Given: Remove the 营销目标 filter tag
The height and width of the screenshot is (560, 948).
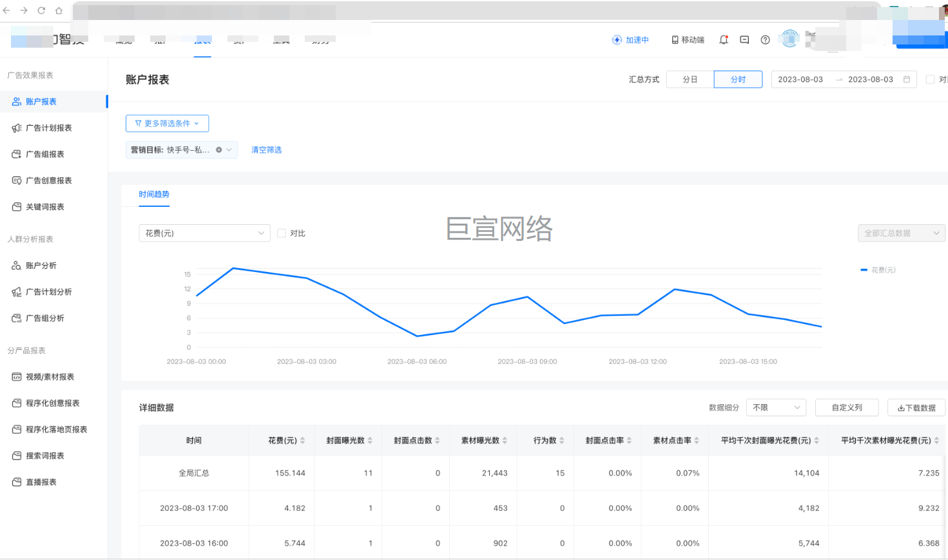Looking at the screenshot, I should tap(219, 150).
